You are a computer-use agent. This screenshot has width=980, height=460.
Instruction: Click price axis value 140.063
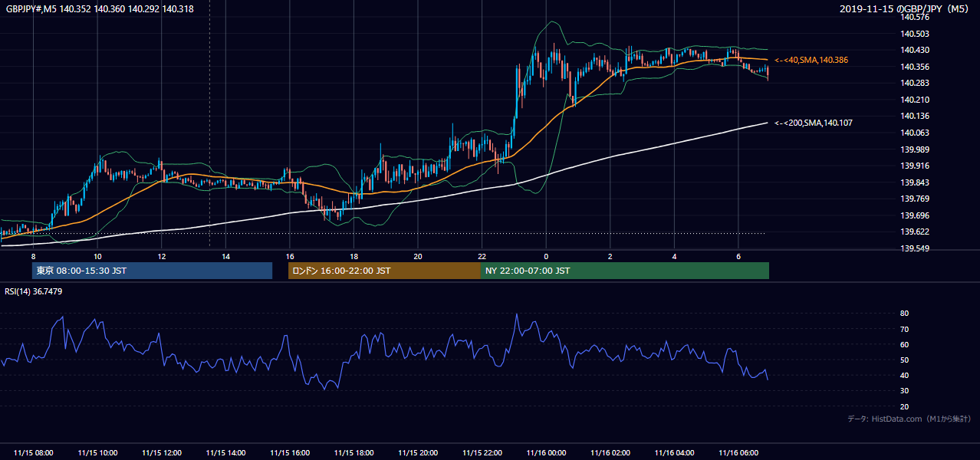click(915, 133)
